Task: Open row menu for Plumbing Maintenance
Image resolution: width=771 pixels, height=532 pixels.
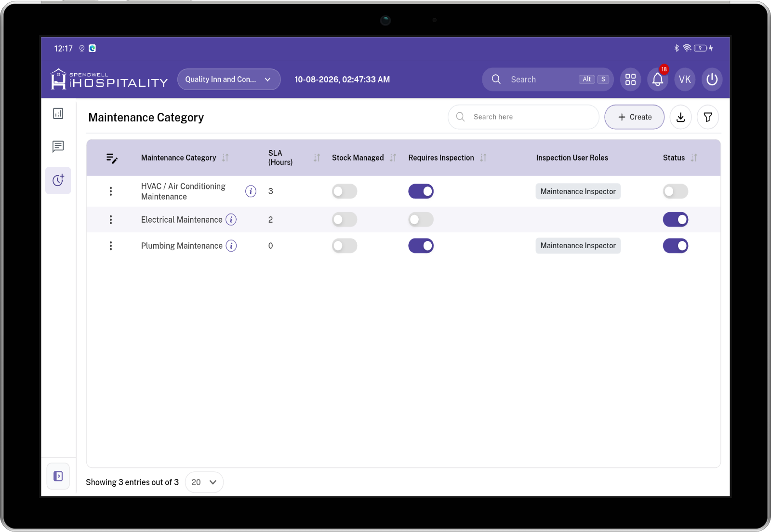Action: (x=111, y=246)
